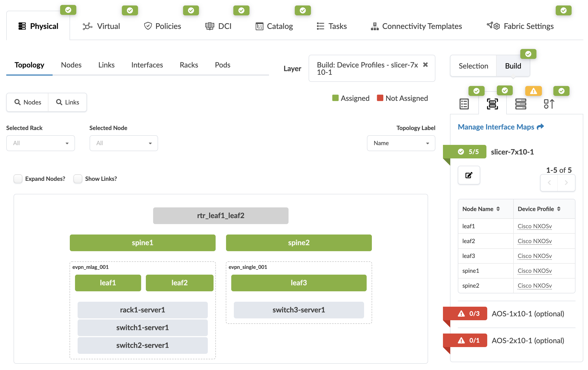Expand the Topology Label Name dropdown
588x370 pixels.
coord(401,143)
